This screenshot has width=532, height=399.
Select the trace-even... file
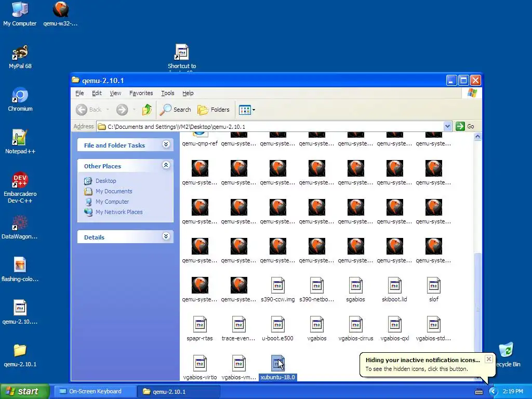(238, 328)
